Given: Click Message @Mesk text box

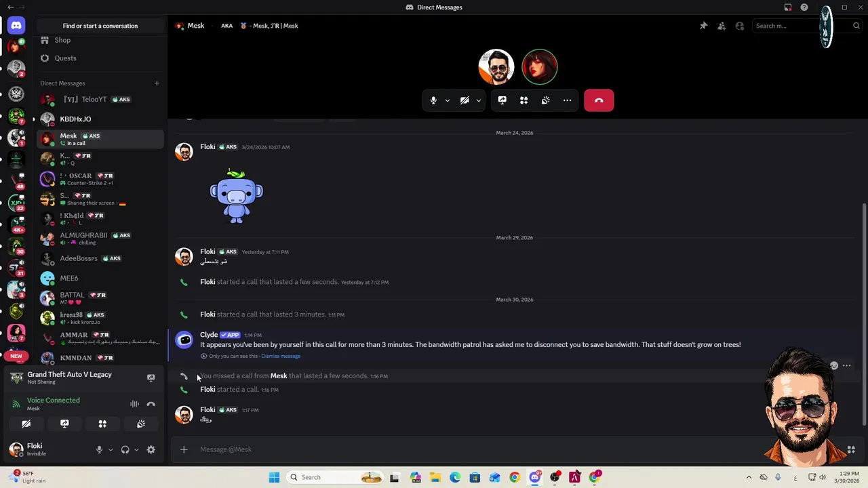Looking at the screenshot, I should tap(515, 449).
